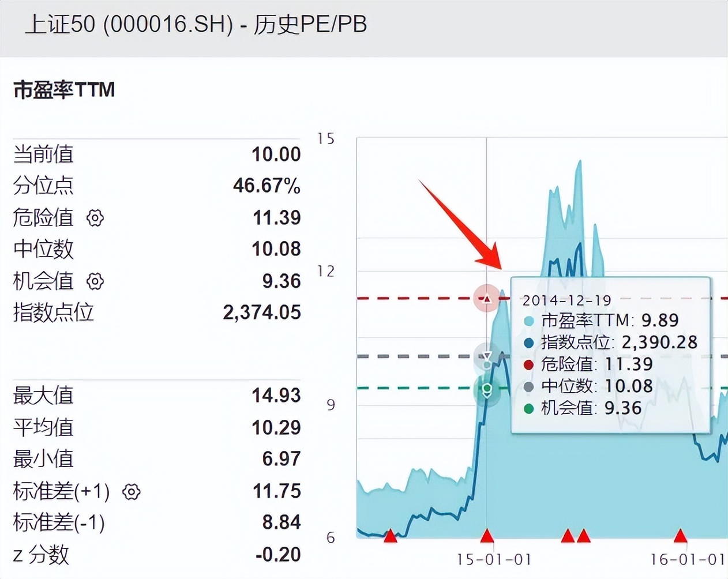The image size is (728, 579).
Task: Toggle the gray median marker on the chart
Action: coord(486,356)
